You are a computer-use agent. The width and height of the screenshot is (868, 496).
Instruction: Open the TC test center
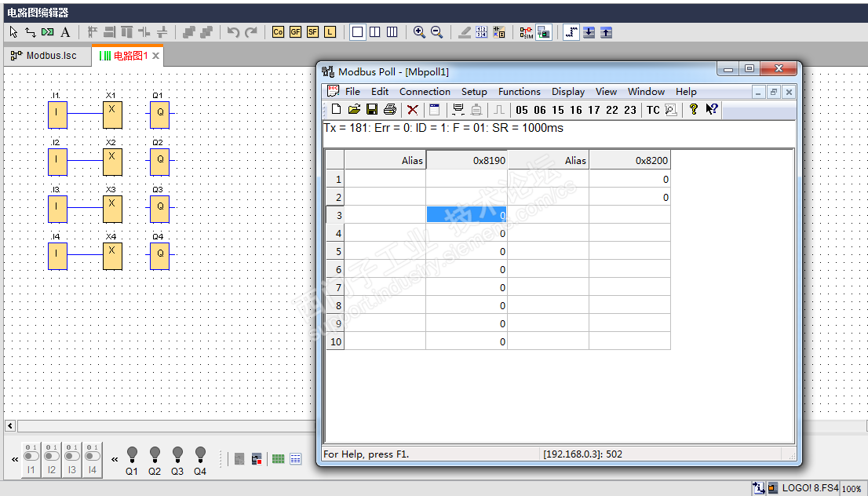(653, 110)
